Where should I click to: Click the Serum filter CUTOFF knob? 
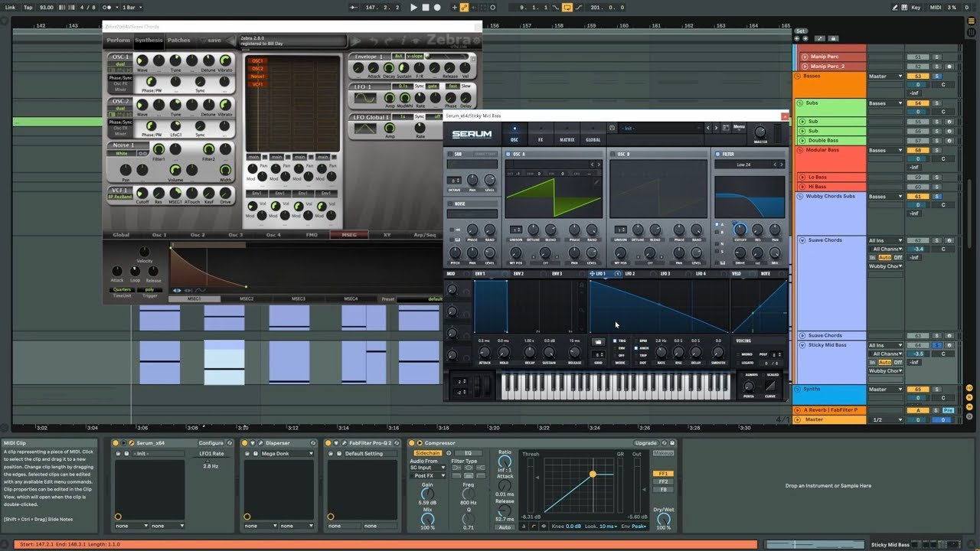740,229
